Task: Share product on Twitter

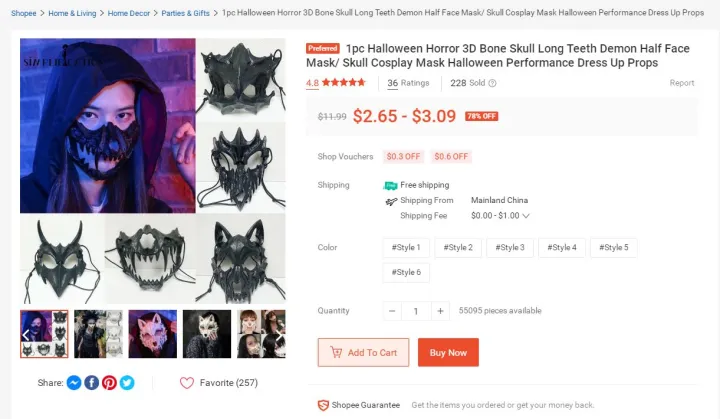Action: coord(127,383)
